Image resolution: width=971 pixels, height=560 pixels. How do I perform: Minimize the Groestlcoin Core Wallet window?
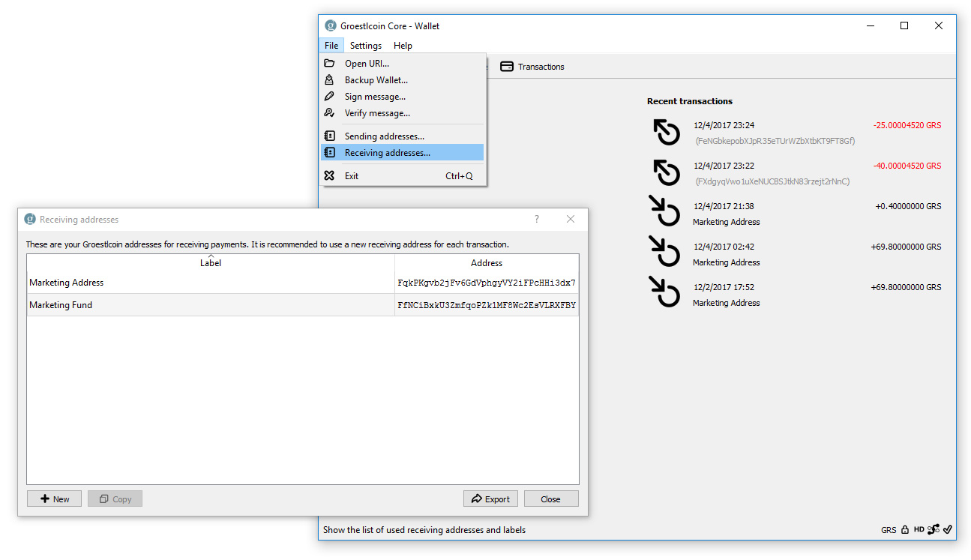click(x=870, y=25)
